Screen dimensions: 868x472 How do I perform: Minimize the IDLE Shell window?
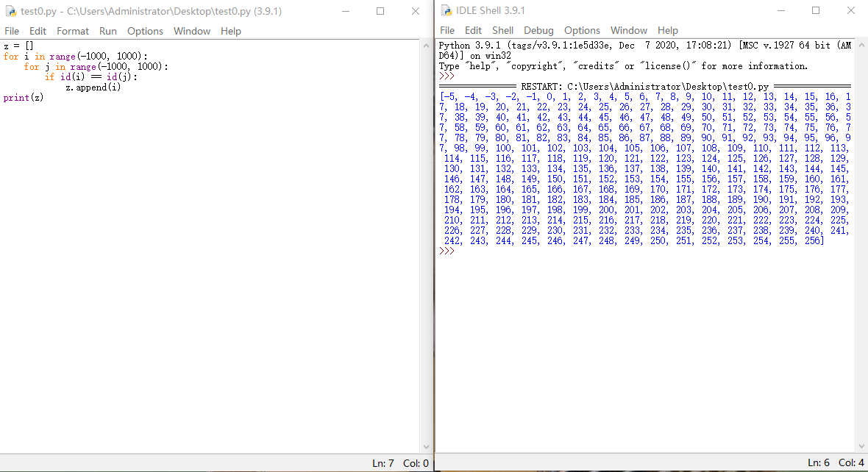coord(781,10)
